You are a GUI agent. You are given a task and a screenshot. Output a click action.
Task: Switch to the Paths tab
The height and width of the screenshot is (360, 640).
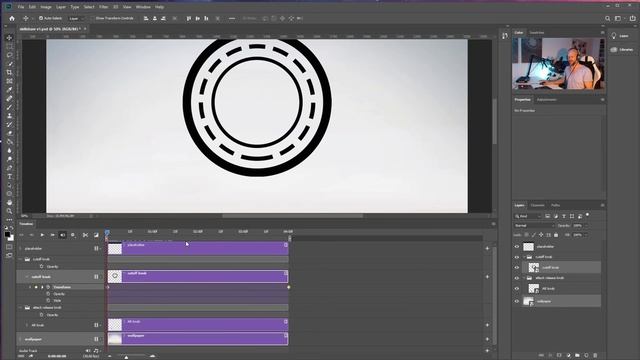(556, 205)
